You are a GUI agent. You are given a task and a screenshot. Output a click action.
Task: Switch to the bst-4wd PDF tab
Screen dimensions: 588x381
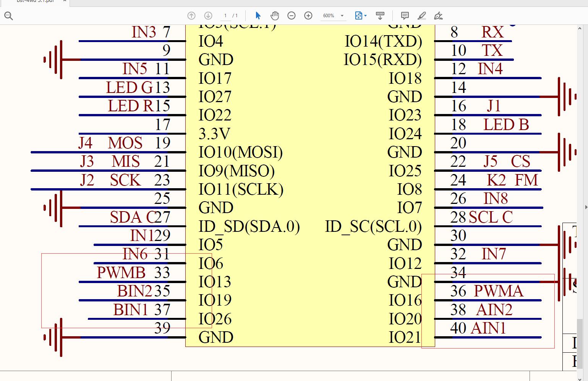click(x=34, y=1)
